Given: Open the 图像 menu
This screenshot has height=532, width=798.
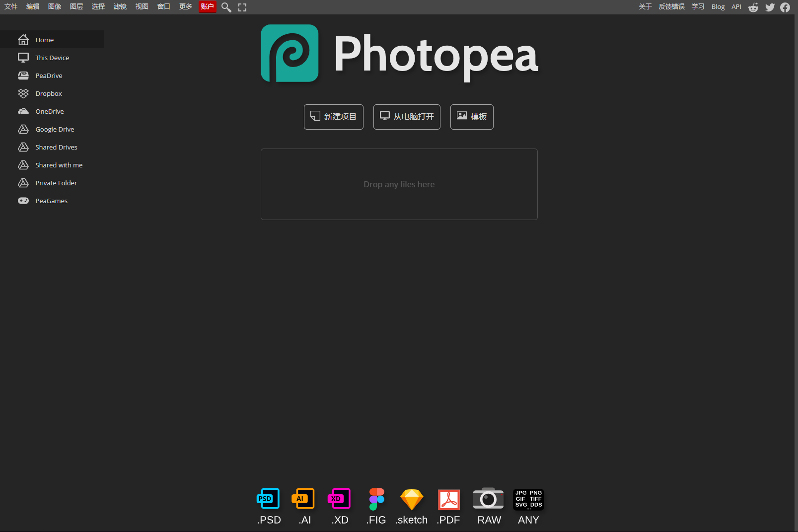Looking at the screenshot, I should (x=55, y=6).
